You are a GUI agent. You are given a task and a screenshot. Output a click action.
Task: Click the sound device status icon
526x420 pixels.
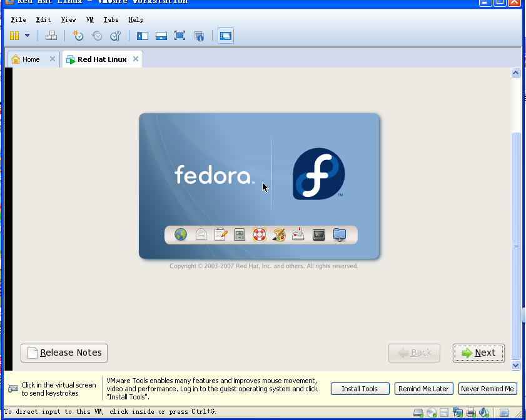click(483, 412)
